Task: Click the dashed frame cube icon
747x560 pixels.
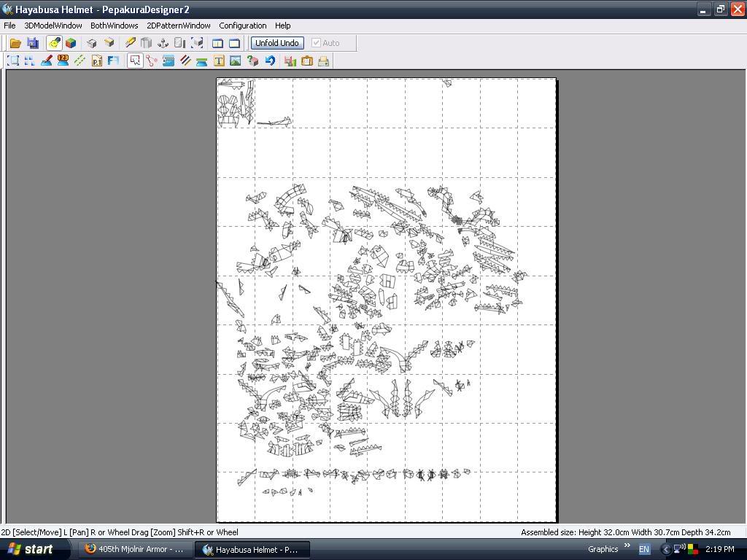Action: pyautogui.click(x=197, y=43)
